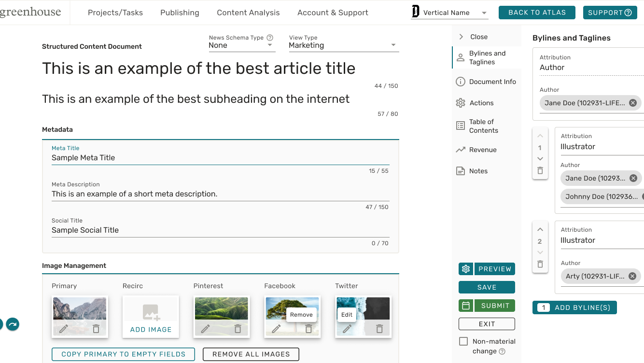This screenshot has width=644, height=363.
Task: Toggle the Non-material change checkbox
Action: 463,341
